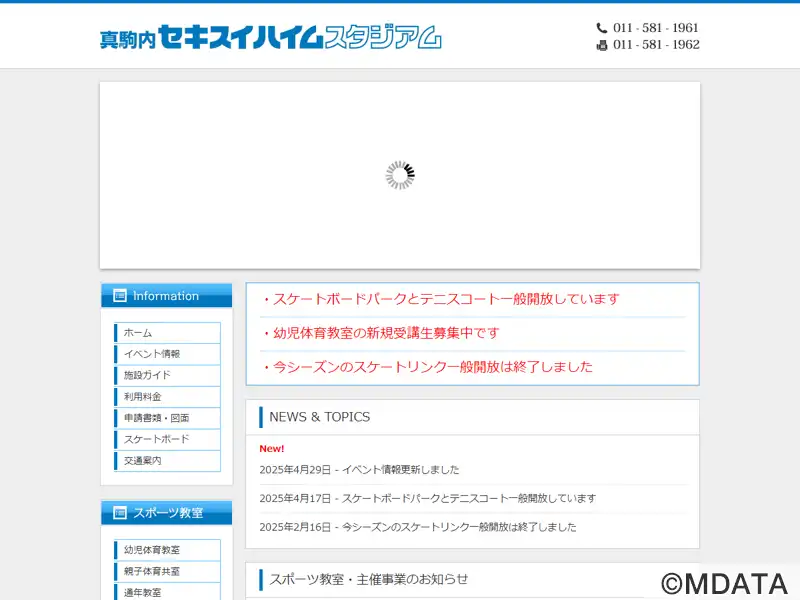
Task: Open the スケートボード menu item
Action: pyautogui.click(x=167, y=440)
